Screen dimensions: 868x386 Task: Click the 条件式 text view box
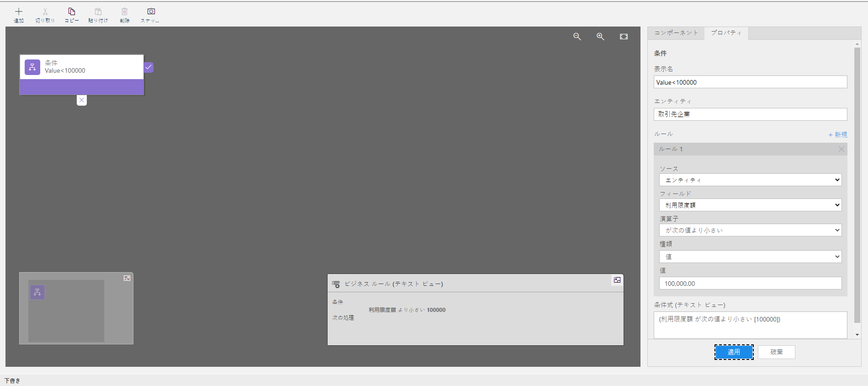[x=750, y=325]
